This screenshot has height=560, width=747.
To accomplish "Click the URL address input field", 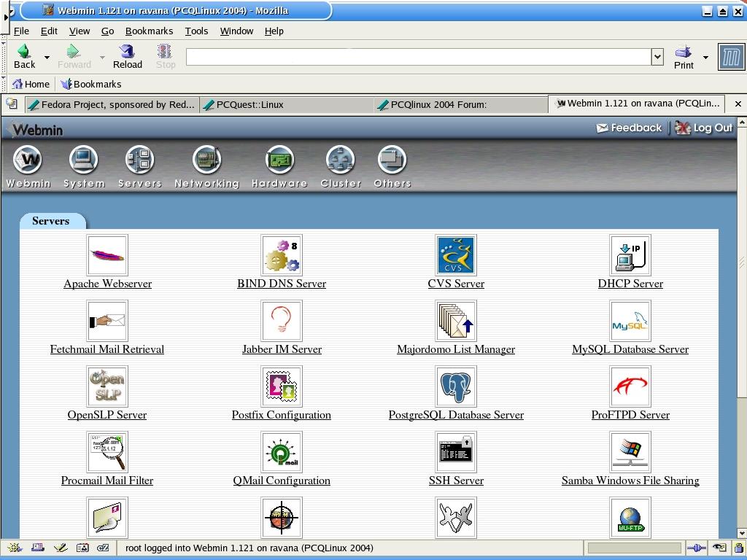I will [418, 57].
